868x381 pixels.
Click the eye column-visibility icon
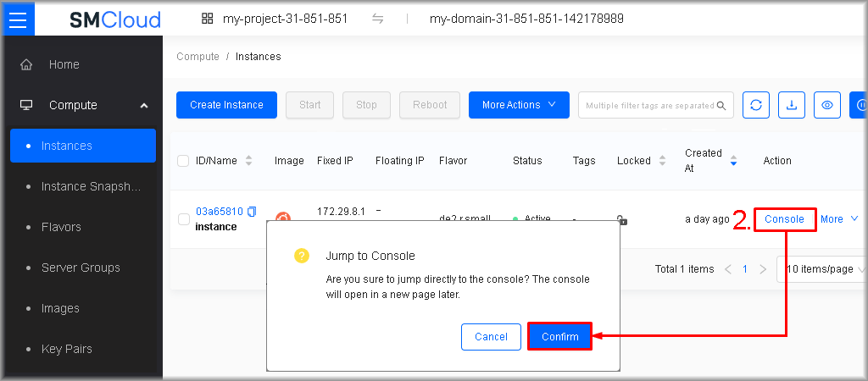point(827,105)
